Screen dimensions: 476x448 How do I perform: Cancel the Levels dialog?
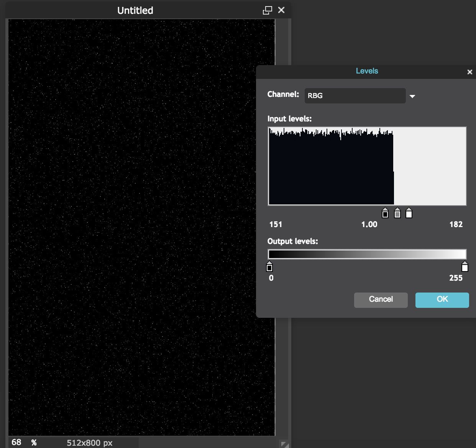(381, 300)
